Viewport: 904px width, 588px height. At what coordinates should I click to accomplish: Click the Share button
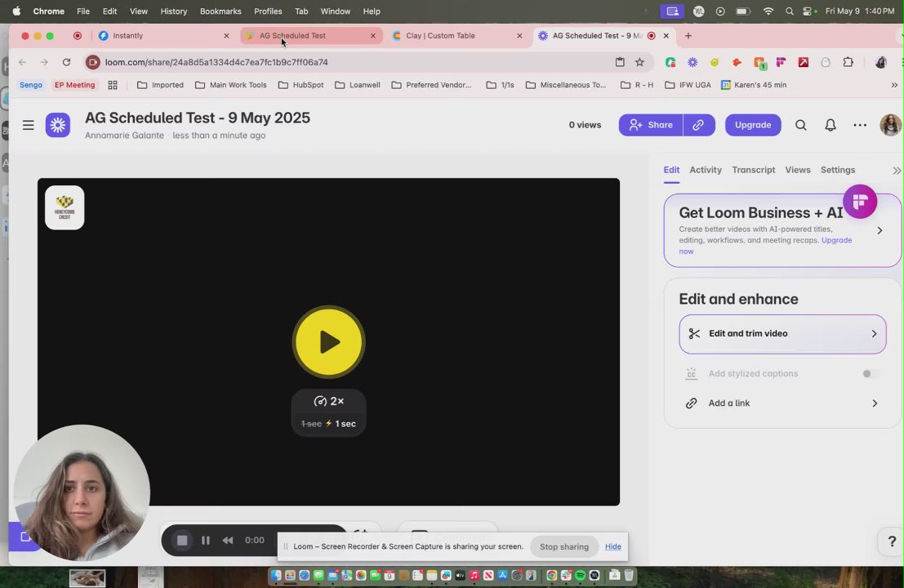(x=651, y=125)
